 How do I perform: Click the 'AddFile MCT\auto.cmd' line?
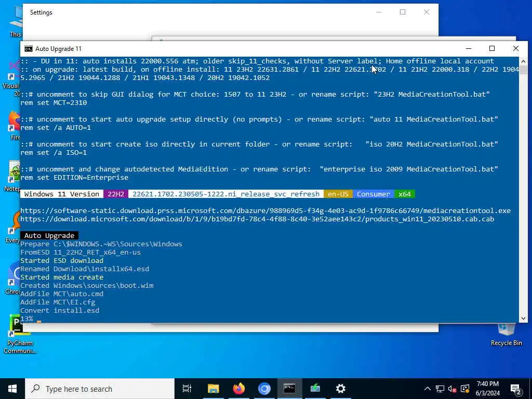[62, 294]
